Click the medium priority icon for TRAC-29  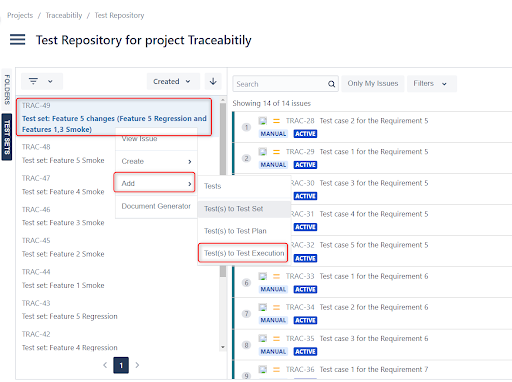point(276,152)
